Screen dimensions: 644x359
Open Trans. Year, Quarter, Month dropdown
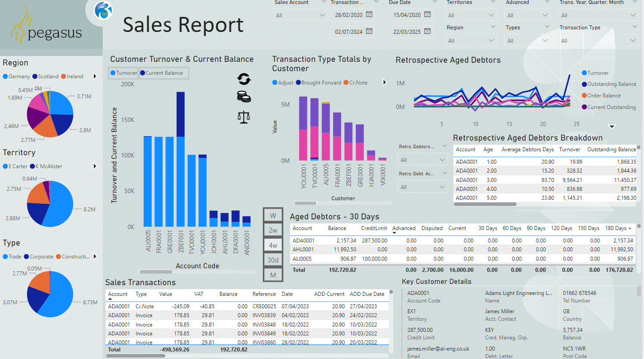pos(599,15)
